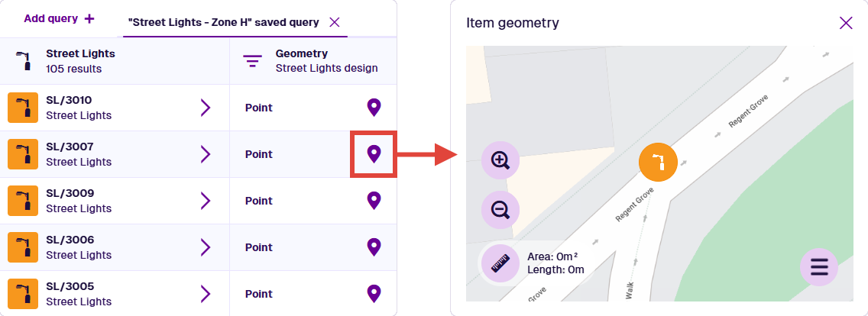
Task: Click the map pin icon for SL/3007
Action: pos(374,155)
